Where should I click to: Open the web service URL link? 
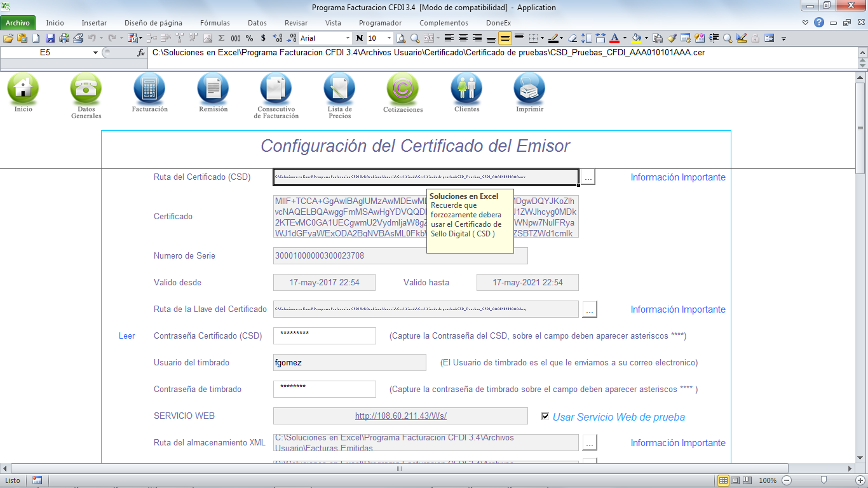click(x=400, y=416)
